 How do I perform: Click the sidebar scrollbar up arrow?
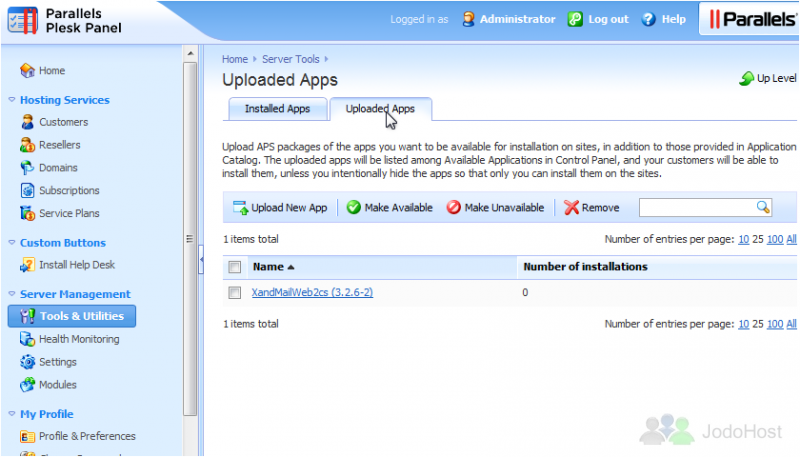pyautogui.click(x=190, y=53)
